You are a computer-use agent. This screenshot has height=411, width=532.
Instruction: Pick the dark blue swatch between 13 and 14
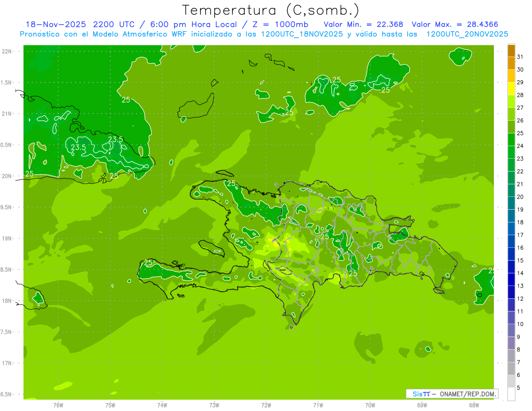click(511, 279)
